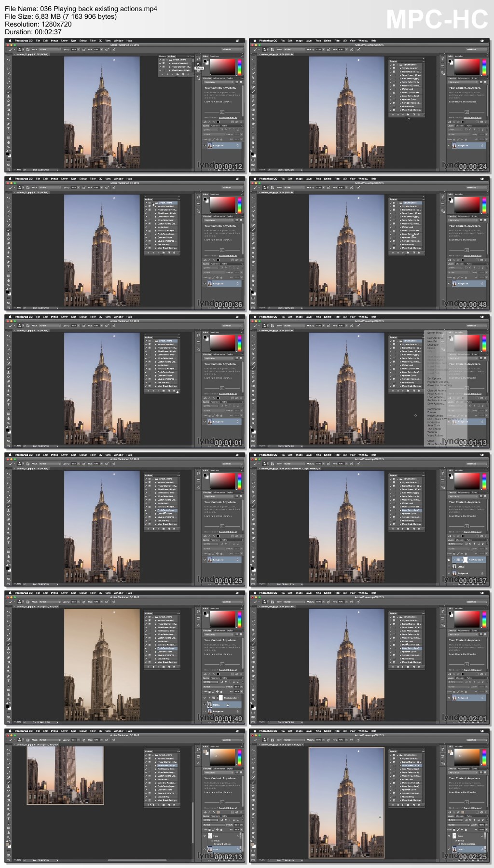Open the Window menu in the 00:00:12 frame
Image resolution: width=494 pixels, height=868 pixels.
pos(119,41)
